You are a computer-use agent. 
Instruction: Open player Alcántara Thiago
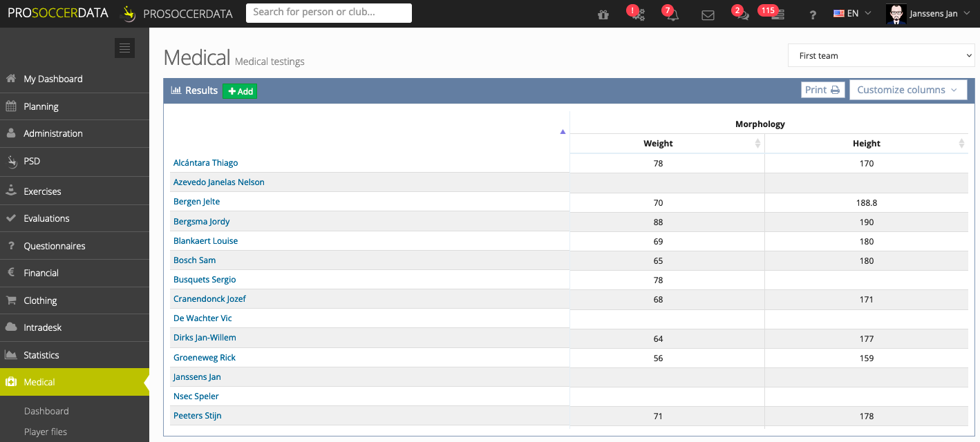tap(205, 163)
